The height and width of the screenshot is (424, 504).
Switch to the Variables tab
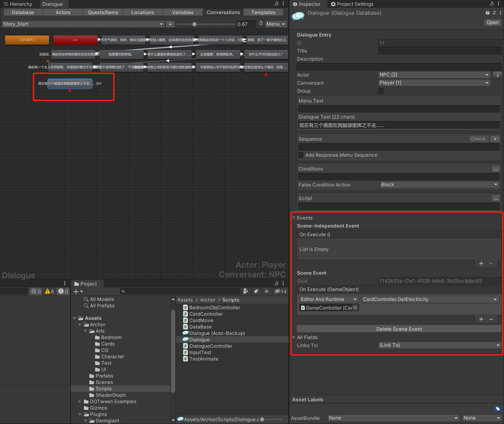[183, 12]
